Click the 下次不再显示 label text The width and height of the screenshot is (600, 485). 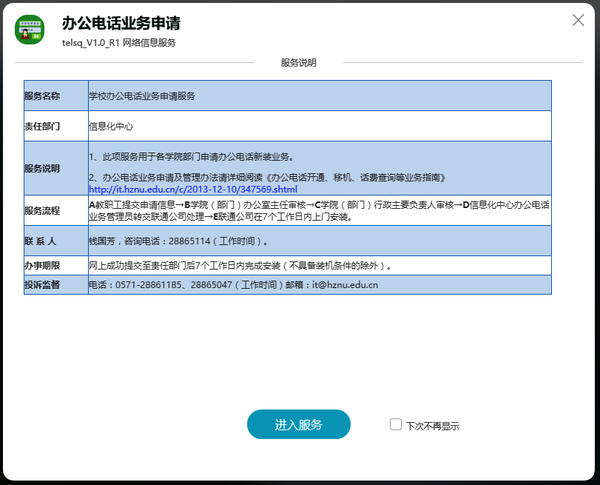(x=432, y=426)
